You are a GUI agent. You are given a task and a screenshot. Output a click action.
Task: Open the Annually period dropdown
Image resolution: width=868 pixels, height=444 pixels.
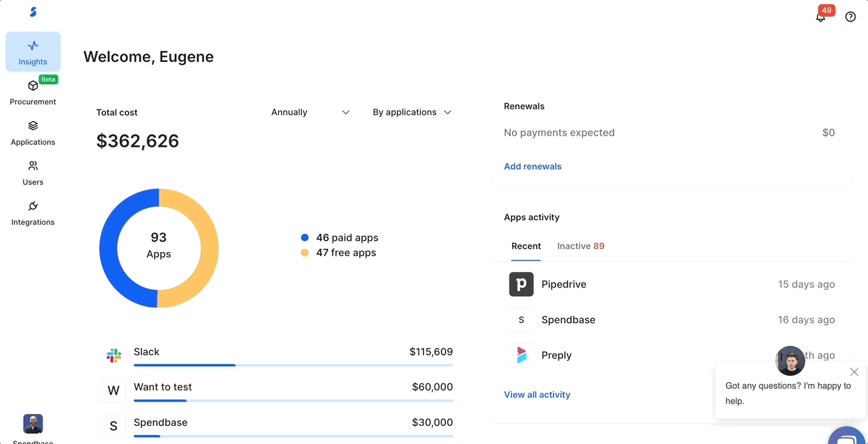click(311, 112)
